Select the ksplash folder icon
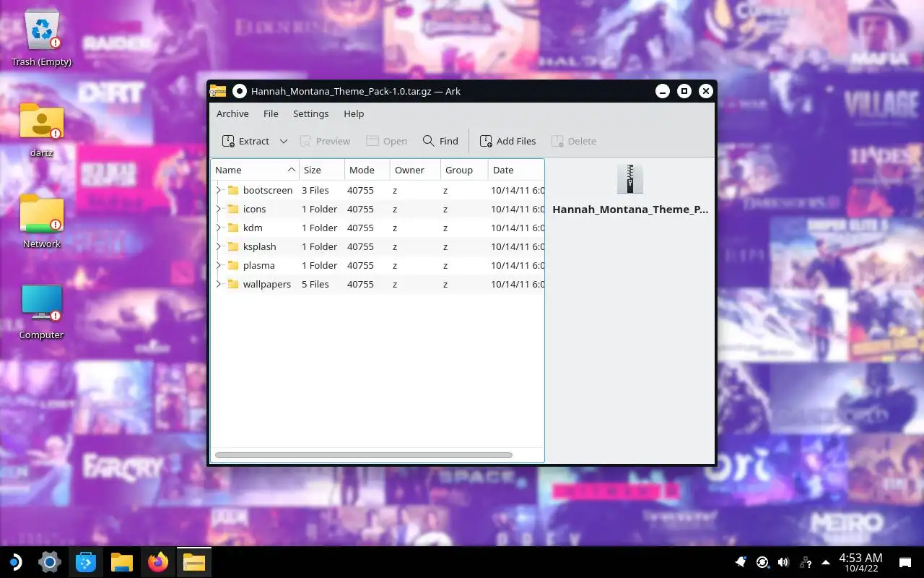This screenshot has height=578, width=924. [232, 246]
